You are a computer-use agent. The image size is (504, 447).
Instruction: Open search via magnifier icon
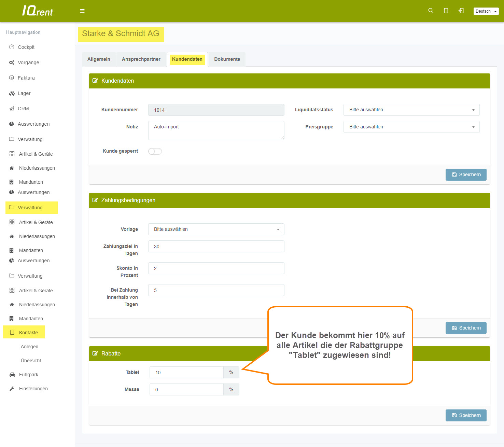coord(431,11)
